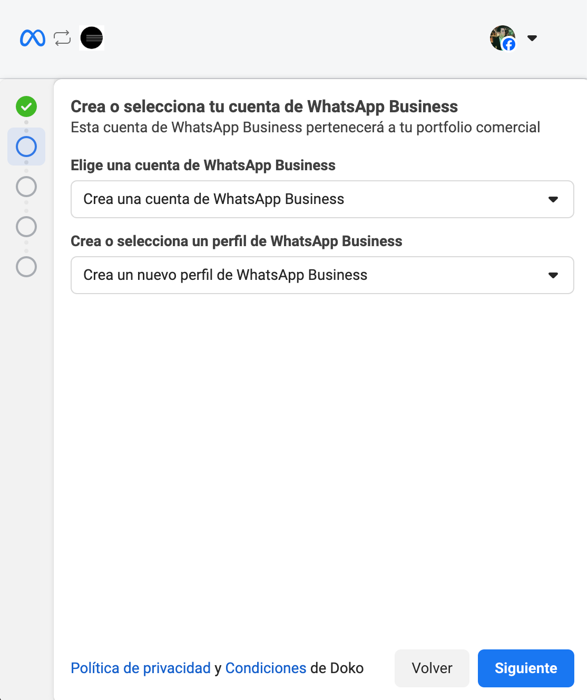The height and width of the screenshot is (700, 588).
Task: Select the fourth step circle
Action: (x=26, y=227)
